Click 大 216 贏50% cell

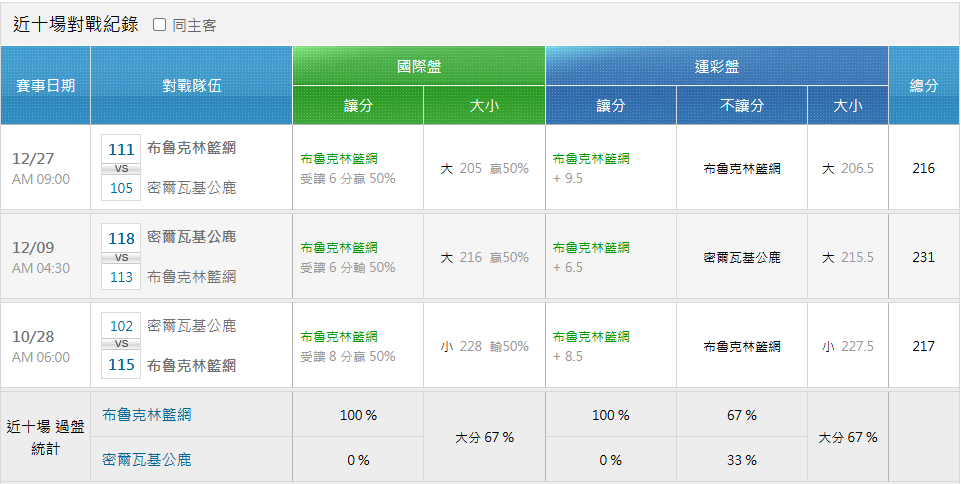click(x=484, y=257)
